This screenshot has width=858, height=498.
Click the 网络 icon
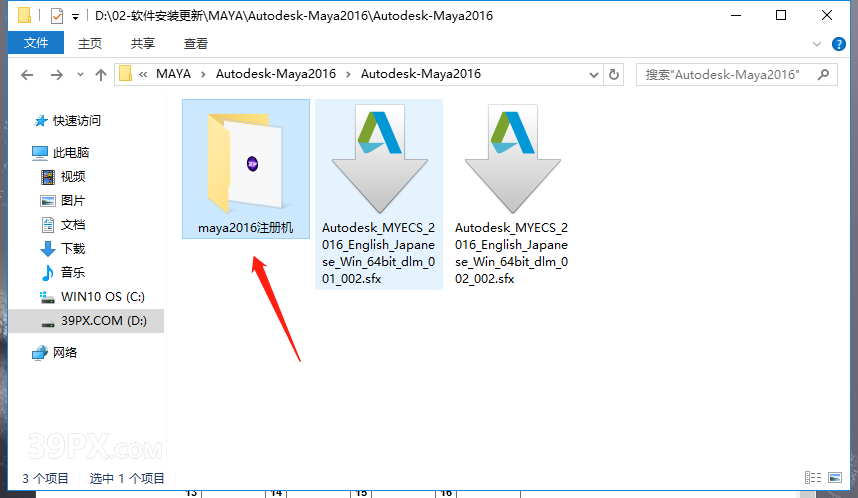(x=40, y=354)
